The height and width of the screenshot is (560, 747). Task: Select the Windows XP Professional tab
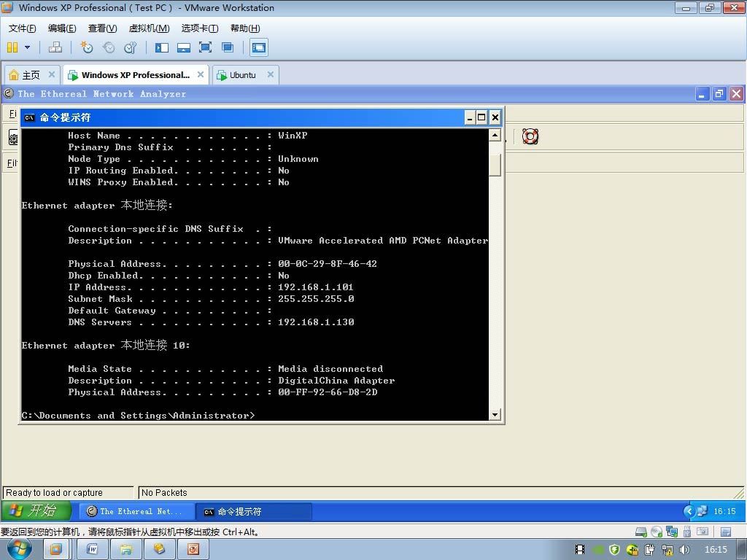[135, 75]
